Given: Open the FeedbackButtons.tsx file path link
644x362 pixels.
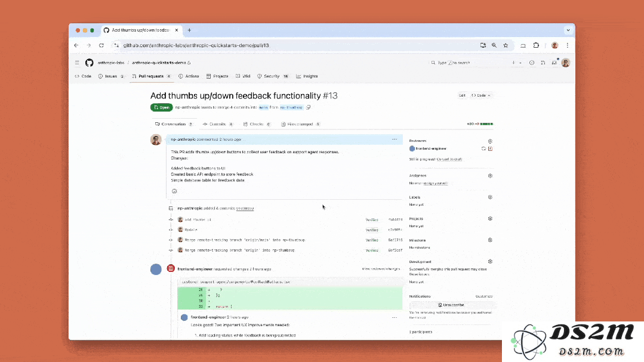Looking at the screenshot, I should (236, 282).
